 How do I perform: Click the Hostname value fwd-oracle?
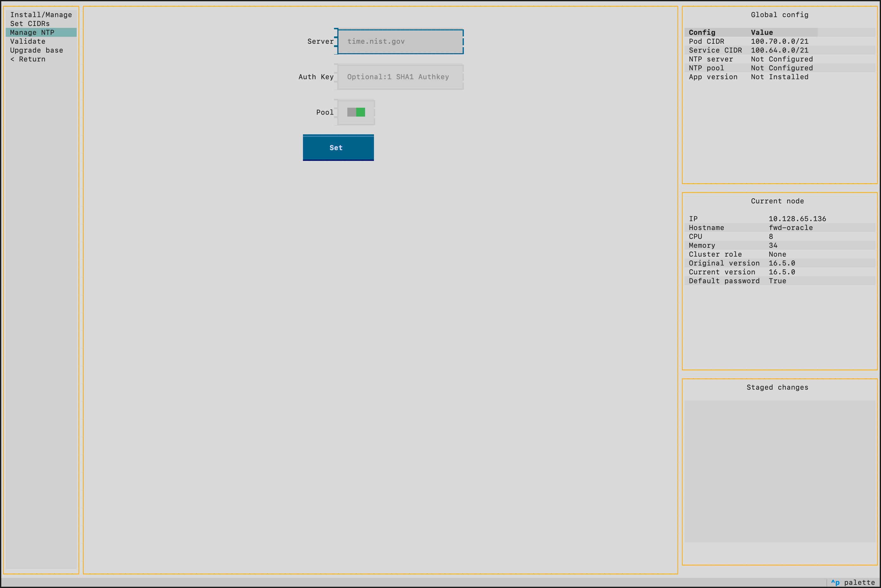click(x=791, y=227)
